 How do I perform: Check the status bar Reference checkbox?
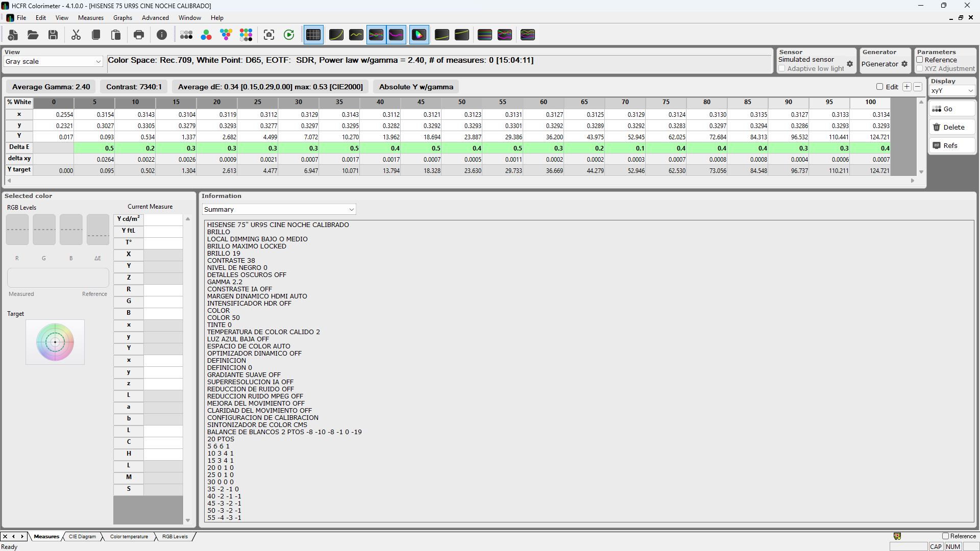(945, 536)
